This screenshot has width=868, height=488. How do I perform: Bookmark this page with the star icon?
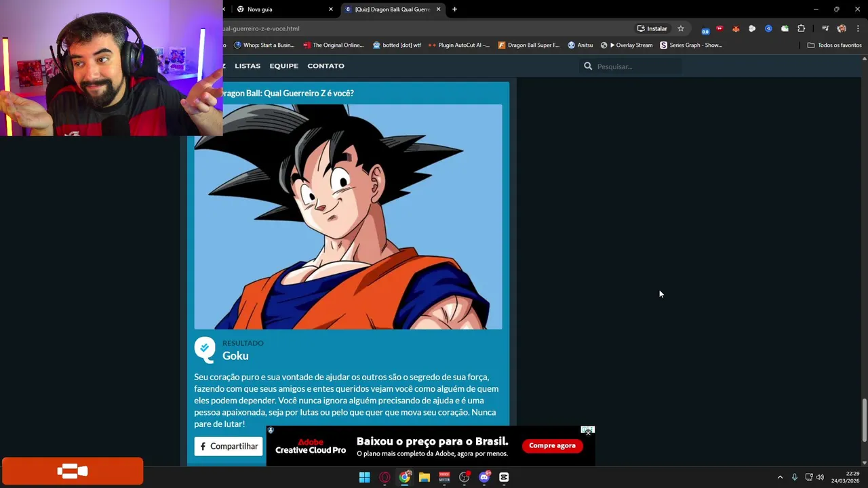(x=681, y=28)
